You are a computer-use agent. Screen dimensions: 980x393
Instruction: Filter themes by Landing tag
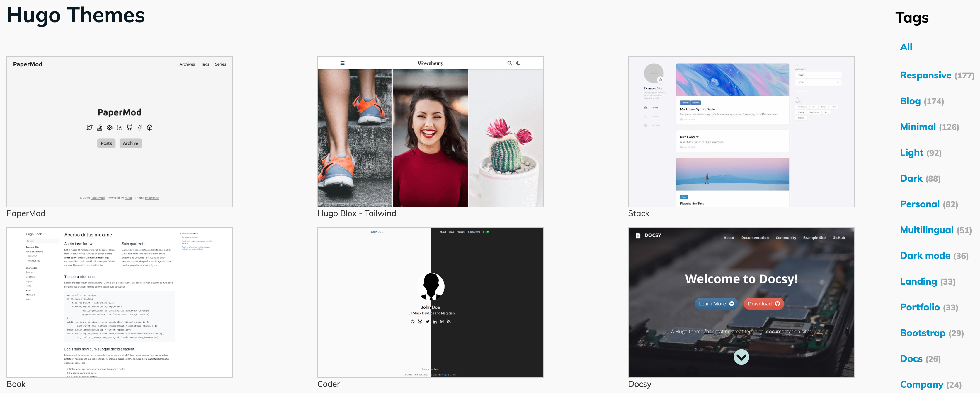click(x=928, y=282)
